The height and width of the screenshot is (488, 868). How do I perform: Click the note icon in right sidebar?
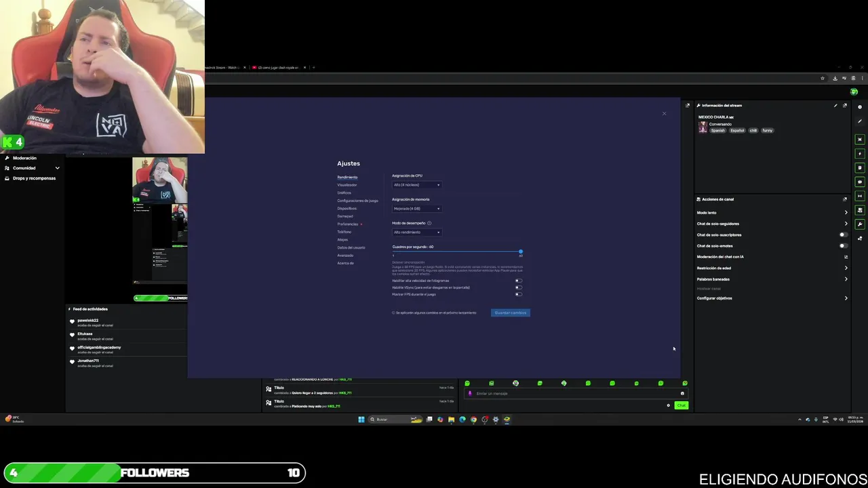(860, 168)
